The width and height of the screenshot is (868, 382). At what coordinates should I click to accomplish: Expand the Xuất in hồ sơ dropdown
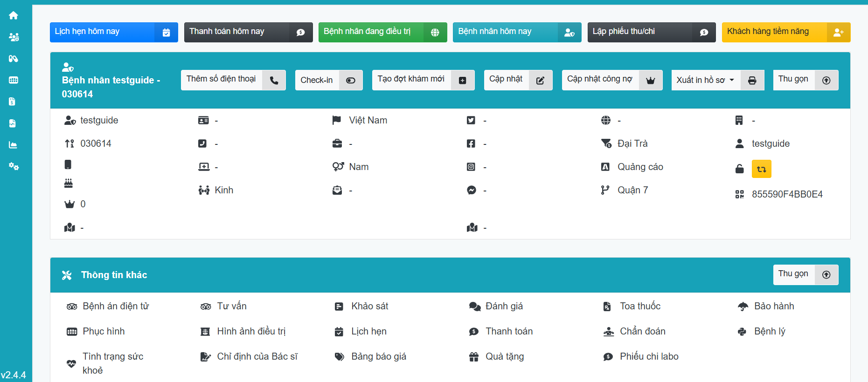click(705, 80)
